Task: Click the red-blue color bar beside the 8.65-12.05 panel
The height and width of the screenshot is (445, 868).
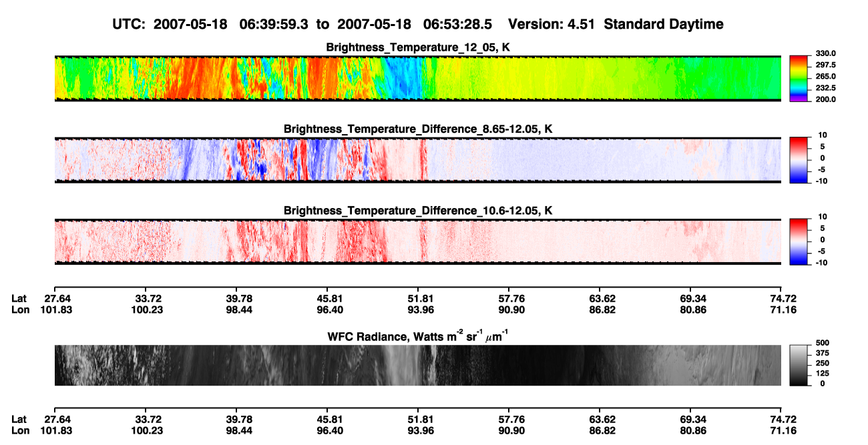Action: coord(799,160)
